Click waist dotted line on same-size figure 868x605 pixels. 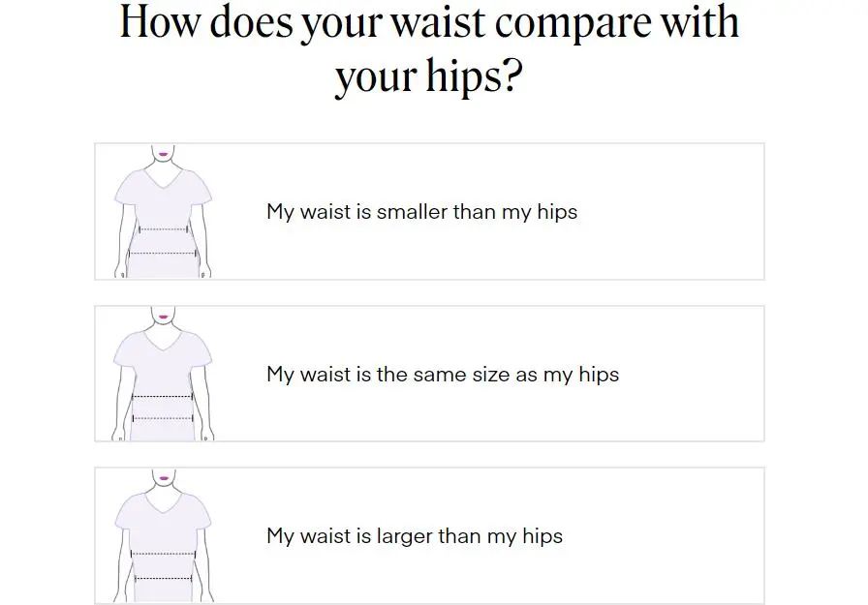pos(162,396)
